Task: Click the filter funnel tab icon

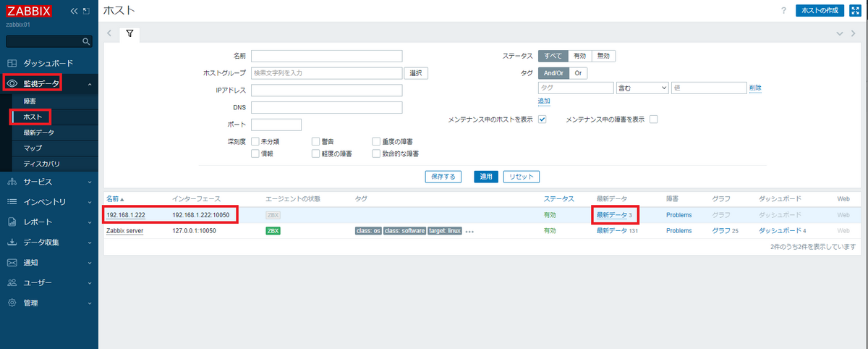Action: [129, 33]
